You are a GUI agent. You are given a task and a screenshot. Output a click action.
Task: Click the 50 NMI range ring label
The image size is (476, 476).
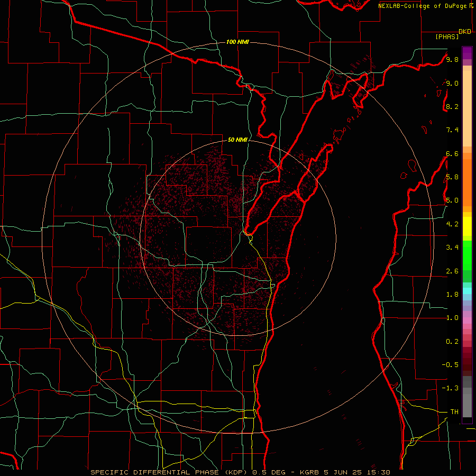(x=237, y=140)
